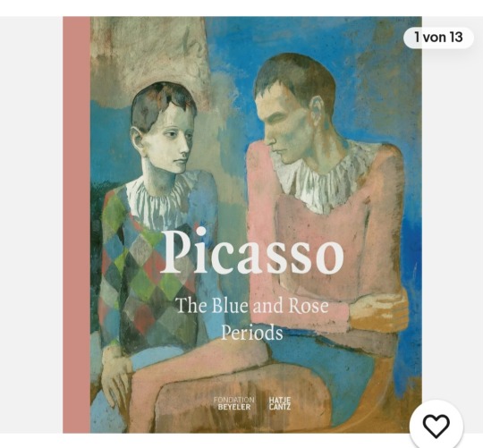
Task: Click "The Blue and Rose Periods" subtitle text
Action: [252, 318]
